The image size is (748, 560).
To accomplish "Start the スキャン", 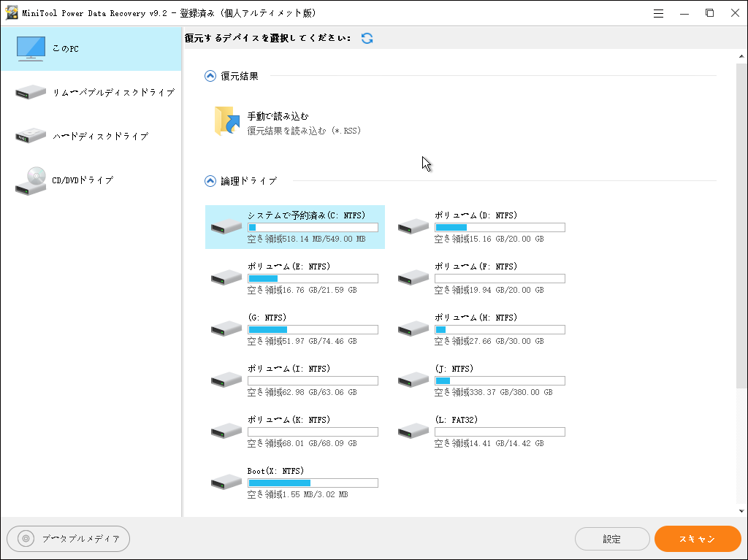I will coord(697,539).
